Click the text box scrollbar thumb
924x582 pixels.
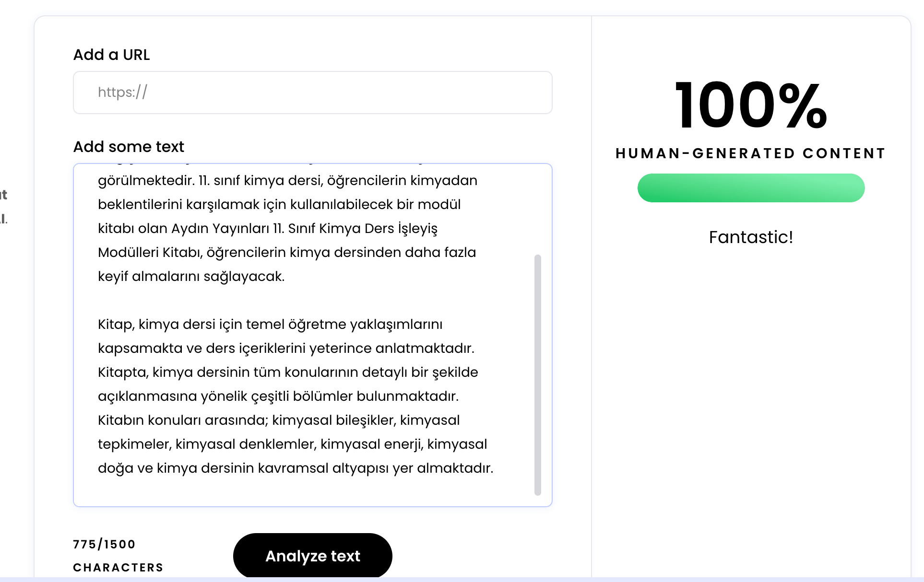[538, 375]
